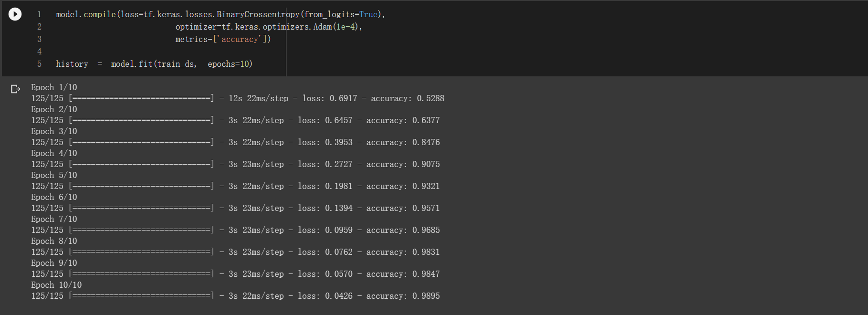Viewport: 868px width, 315px height.
Task: Click the loss value 0.0959
Action: pos(339,230)
